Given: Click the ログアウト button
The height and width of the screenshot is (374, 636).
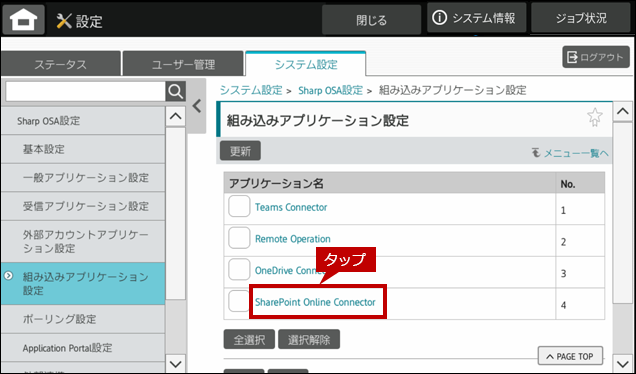Looking at the screenshot, I should point(596,57).
